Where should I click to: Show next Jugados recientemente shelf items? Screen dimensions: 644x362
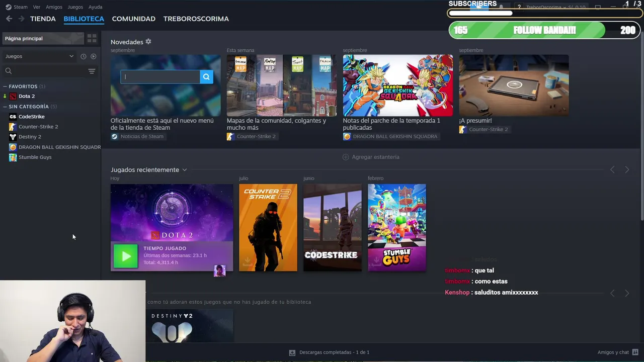coord(627,170)
